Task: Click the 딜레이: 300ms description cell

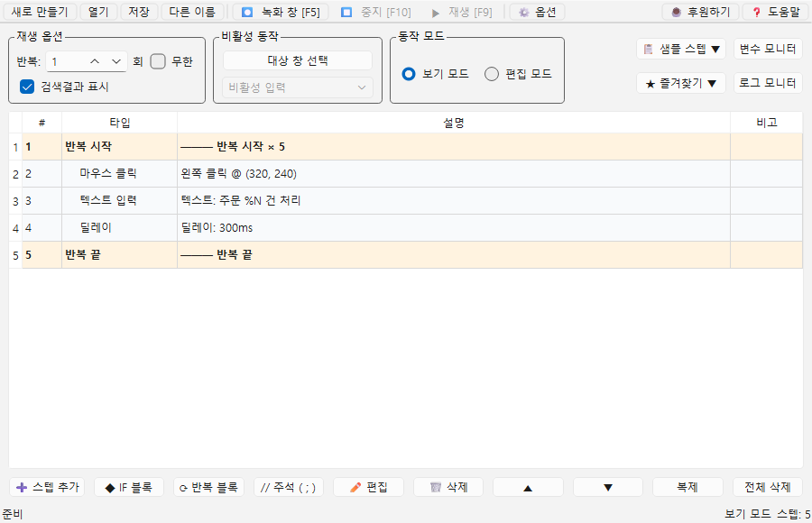Action: click(x=454, y=227)
